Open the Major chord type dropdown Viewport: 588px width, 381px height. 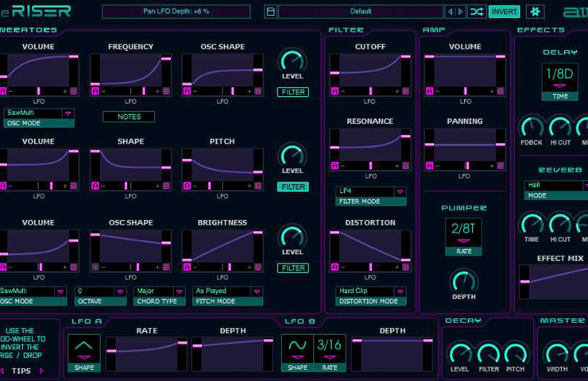pyautogui.click(x=160, y=291)
